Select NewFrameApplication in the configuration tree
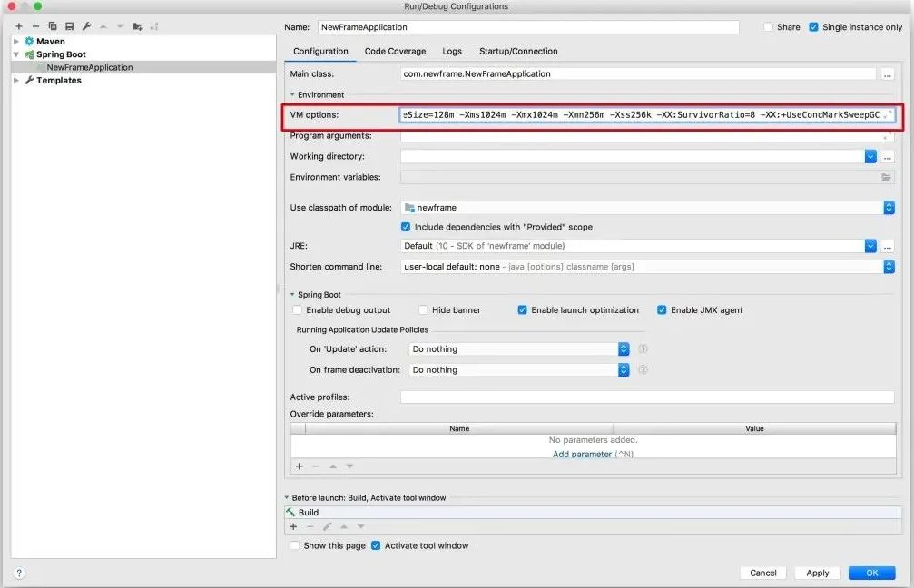 [x=90, y=67]
